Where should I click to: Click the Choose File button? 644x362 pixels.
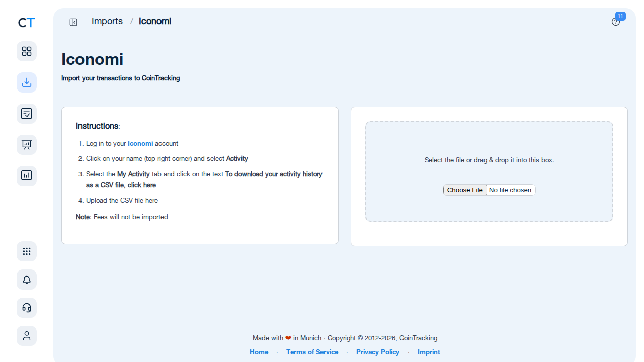click(x=465, y=190)
